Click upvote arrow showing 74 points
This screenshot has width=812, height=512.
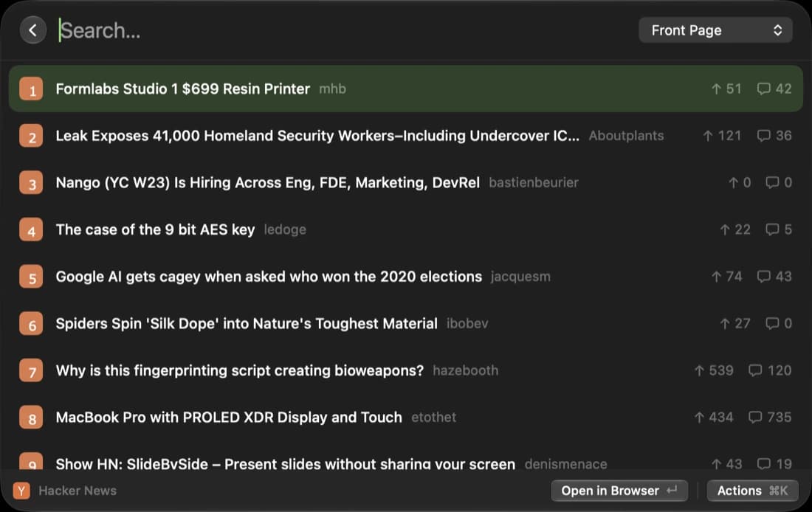pyautogui.click(x=716, y=277)
